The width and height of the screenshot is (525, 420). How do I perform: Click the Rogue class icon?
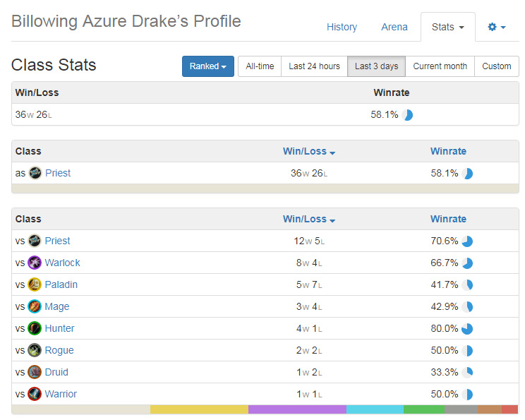click(x=35, y=350)
